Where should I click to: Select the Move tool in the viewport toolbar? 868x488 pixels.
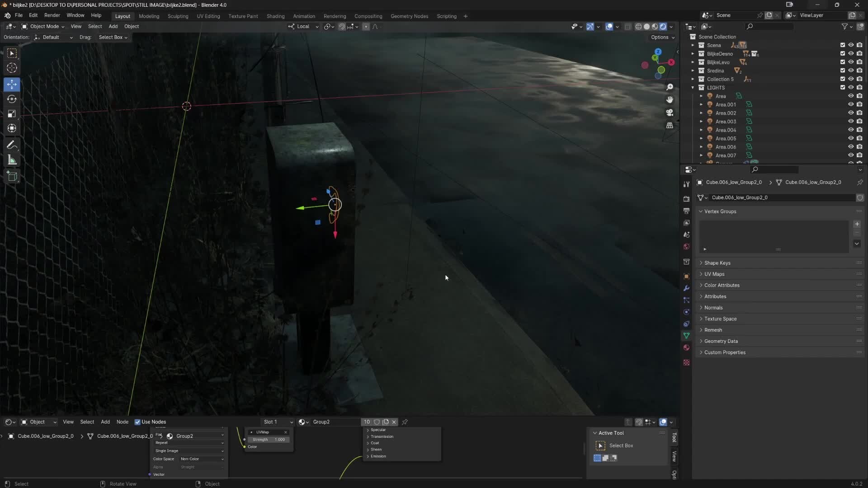(12, 84)
